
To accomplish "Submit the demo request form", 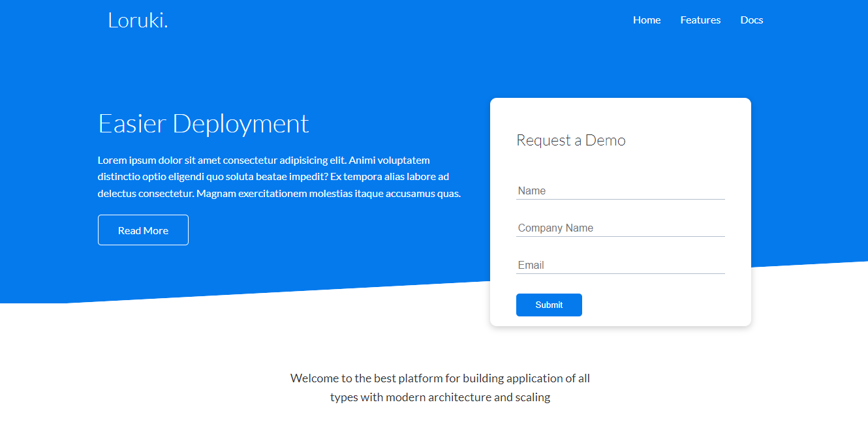I will (x=548, y=305).
